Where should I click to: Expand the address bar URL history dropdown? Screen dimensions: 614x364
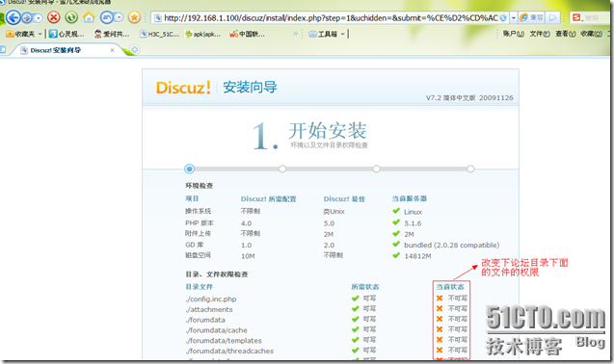pos(514,17)
